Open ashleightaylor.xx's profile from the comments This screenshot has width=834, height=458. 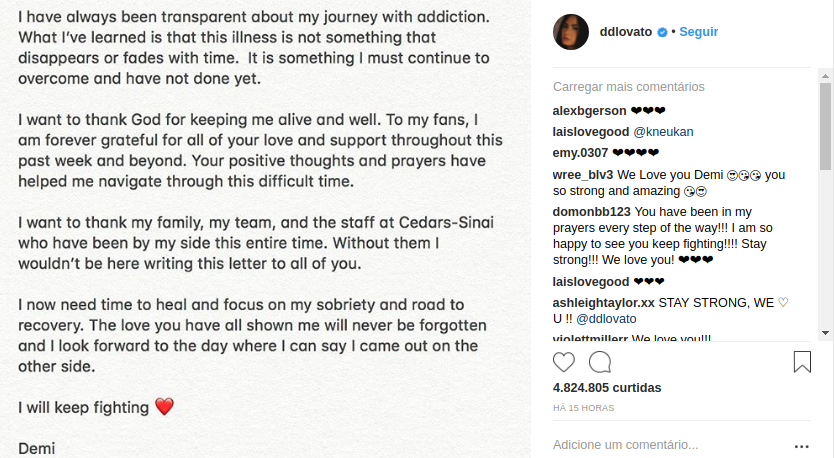click(603, 302)
